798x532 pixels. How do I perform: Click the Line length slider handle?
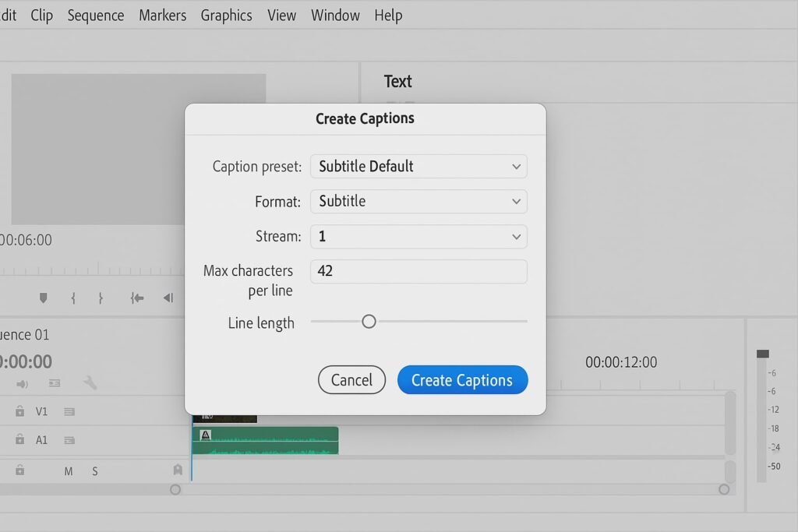point(369,321)
